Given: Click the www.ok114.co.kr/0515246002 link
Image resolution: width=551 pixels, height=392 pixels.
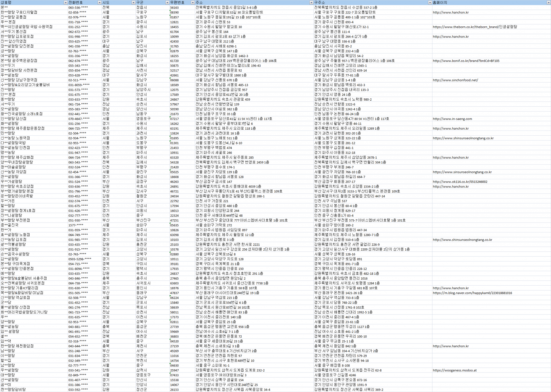Looking at the screenshot, I should pyautogui.click(x=460, y=182).
